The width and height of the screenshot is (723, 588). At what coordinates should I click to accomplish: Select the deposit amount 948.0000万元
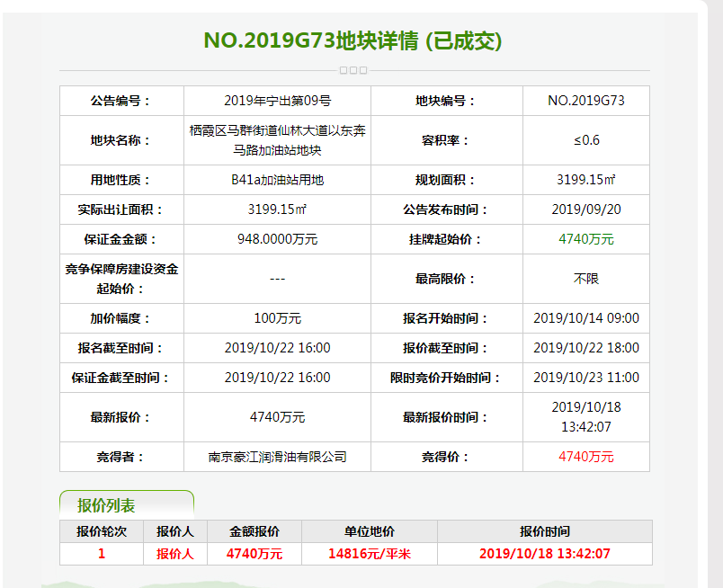[x=278, y=239]
